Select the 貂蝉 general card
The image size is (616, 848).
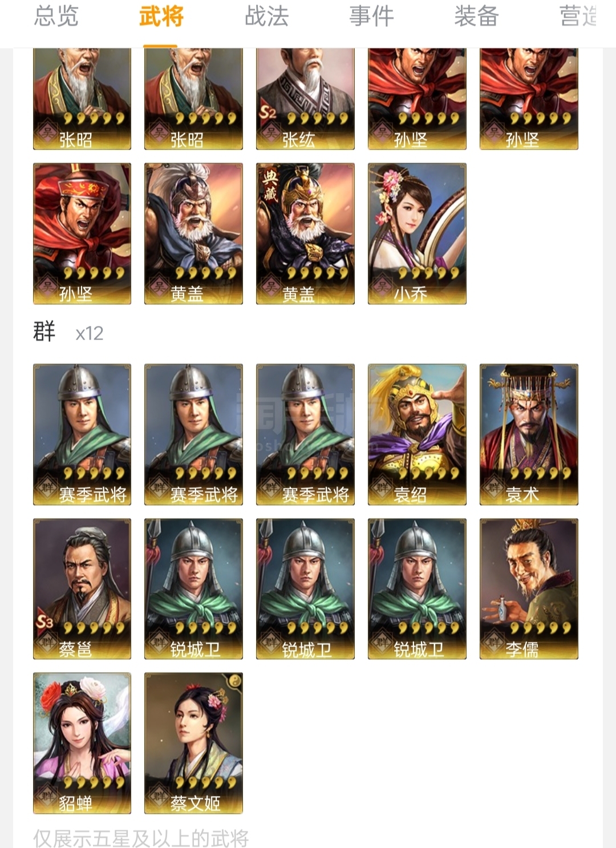click(x=82, y=743)
